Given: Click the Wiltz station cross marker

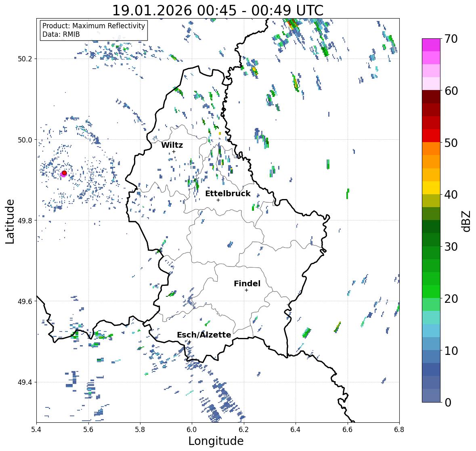Looking at the screenshot, I should 174,151.
